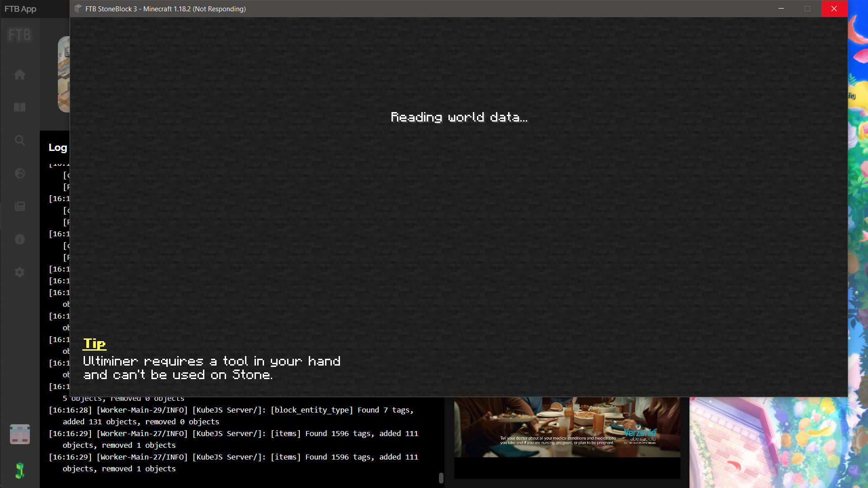Click the FTB logo at the sidebar top
Image resolution: width=868 pixels, height=488 pixels.
19,35
